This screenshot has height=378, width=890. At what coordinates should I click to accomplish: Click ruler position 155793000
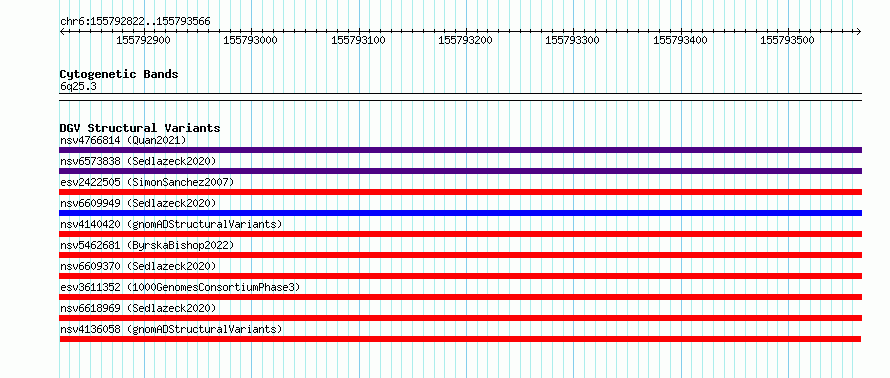pyautogui.click(x=251, y=40)
